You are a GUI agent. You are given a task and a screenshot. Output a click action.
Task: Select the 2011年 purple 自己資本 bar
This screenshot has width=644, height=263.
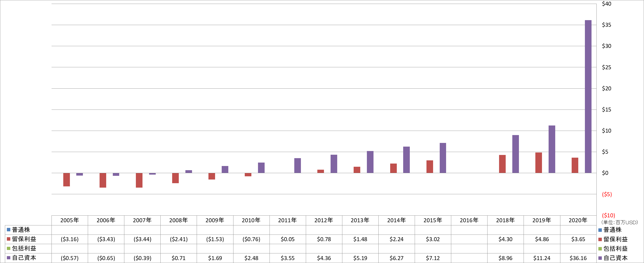point(297,166)
